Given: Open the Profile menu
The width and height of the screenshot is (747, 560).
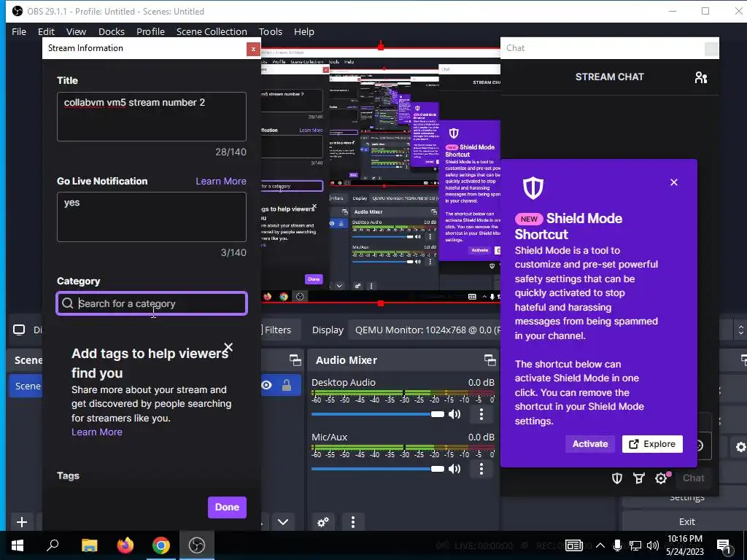Looking at the screenshot, I should [150, 31].
